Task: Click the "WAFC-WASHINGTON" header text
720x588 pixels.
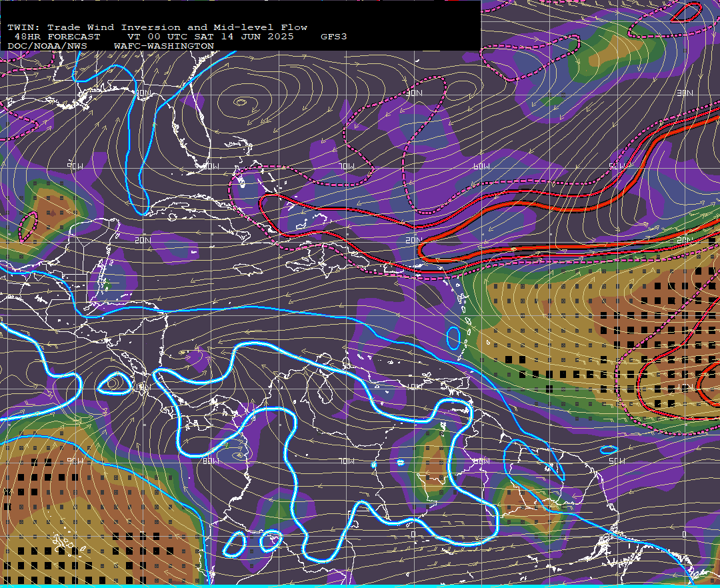Action: pos(164,47)
